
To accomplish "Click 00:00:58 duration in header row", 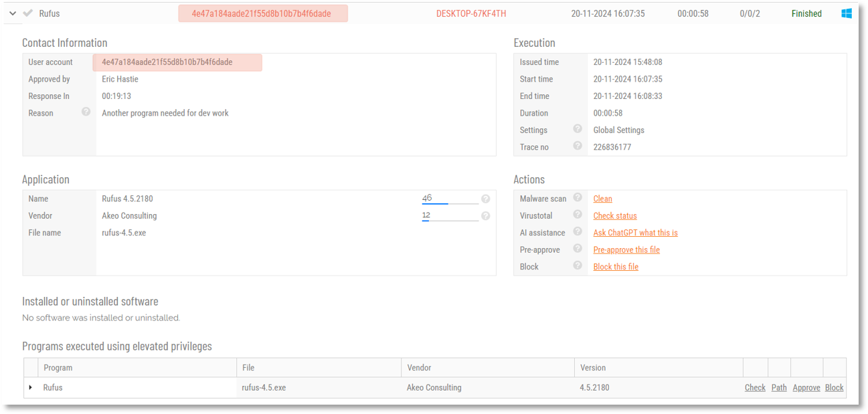I will [693, 13].
